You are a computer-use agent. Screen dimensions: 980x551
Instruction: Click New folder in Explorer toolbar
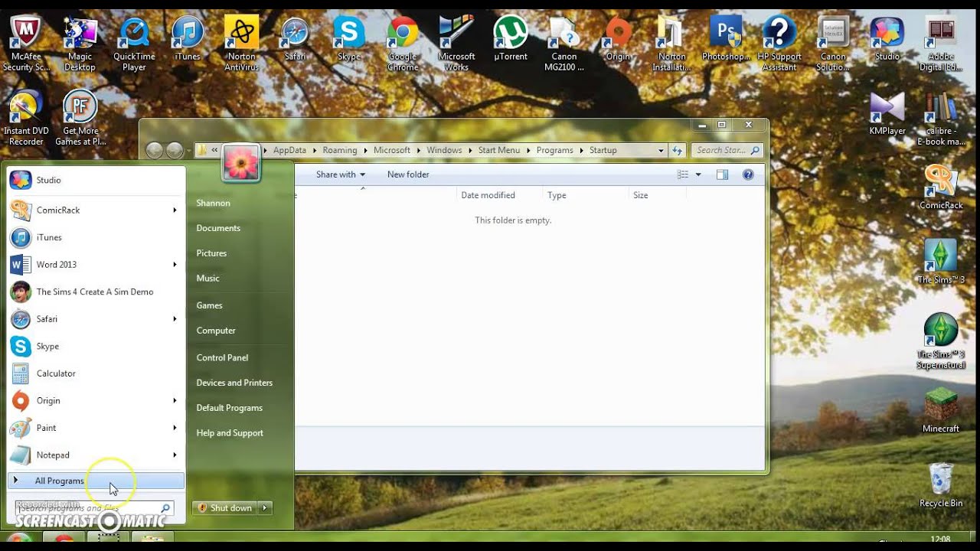point(408,174)
